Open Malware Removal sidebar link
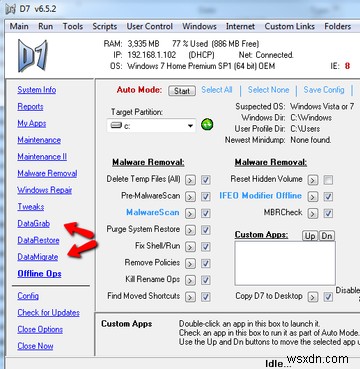 (47, 173)
